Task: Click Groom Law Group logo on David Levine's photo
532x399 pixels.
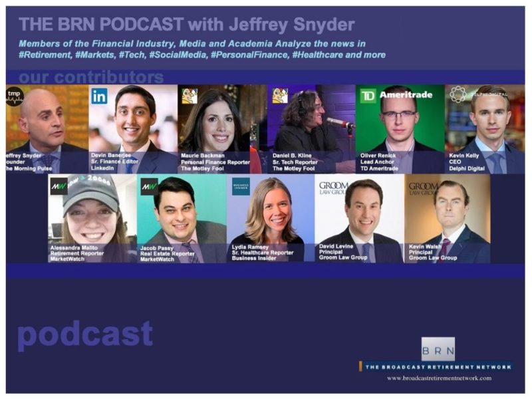Action: pyautogui.click(x=334, y=188)
